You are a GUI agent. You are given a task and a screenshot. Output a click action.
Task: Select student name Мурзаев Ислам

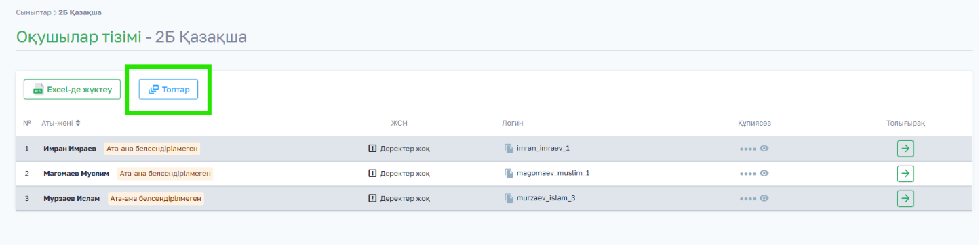click(71, 198)
